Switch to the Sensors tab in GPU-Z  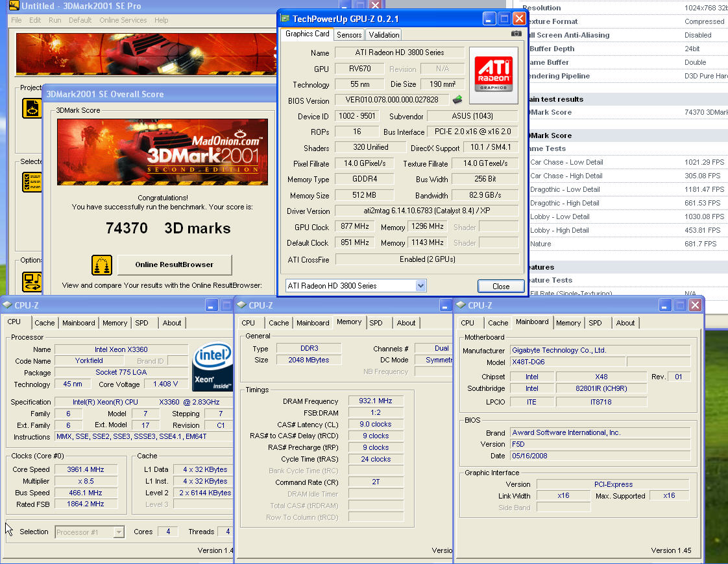pyautogui.click(x=349, y=35)
